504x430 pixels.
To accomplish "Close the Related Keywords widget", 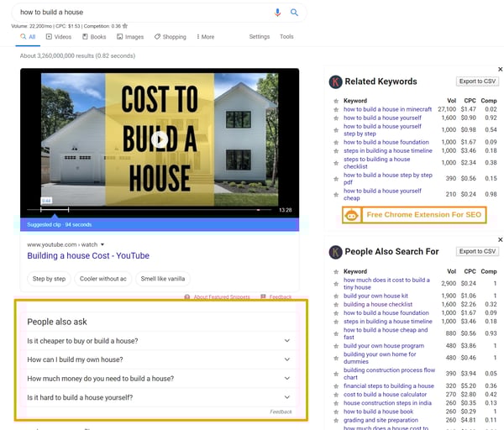I will tap(500, 69).
